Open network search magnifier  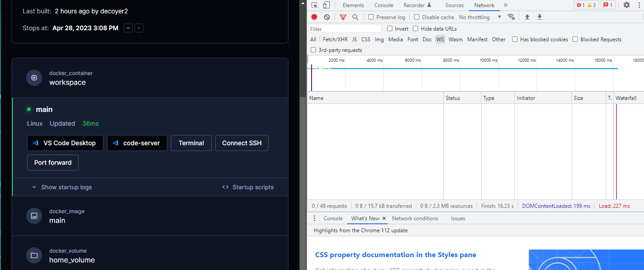coord(355,17)
